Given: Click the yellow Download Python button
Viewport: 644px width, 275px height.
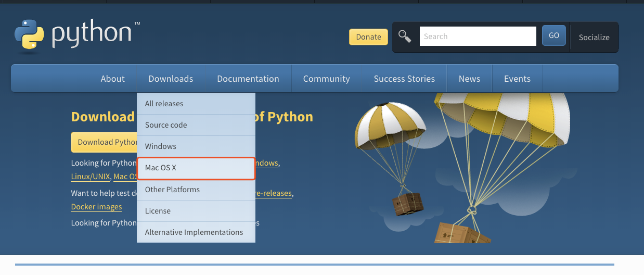Looking at the screenshot, I should click(104, 142).
